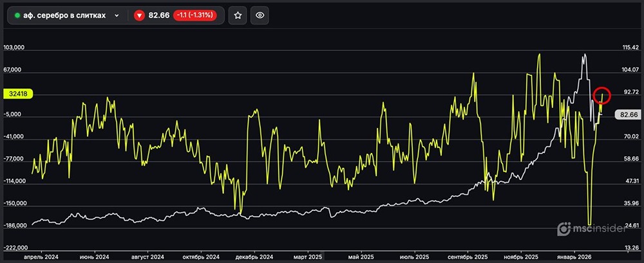This screenshot has width=644, height=263.
Task: Click the red down-arrow price direction icon
Action: tap(138, 15)
